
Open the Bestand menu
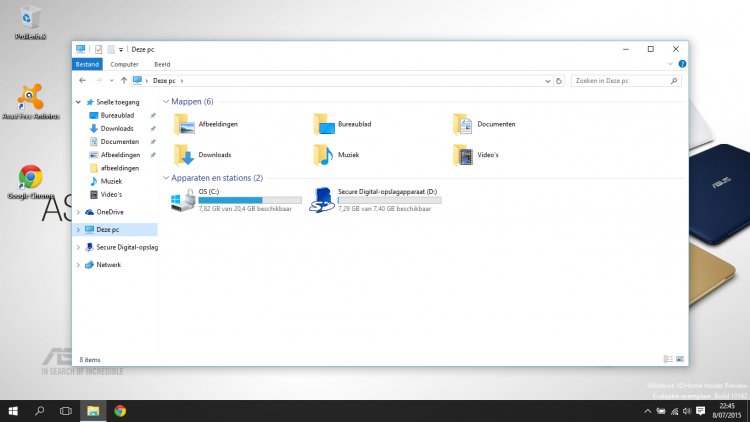pos(88,64)
